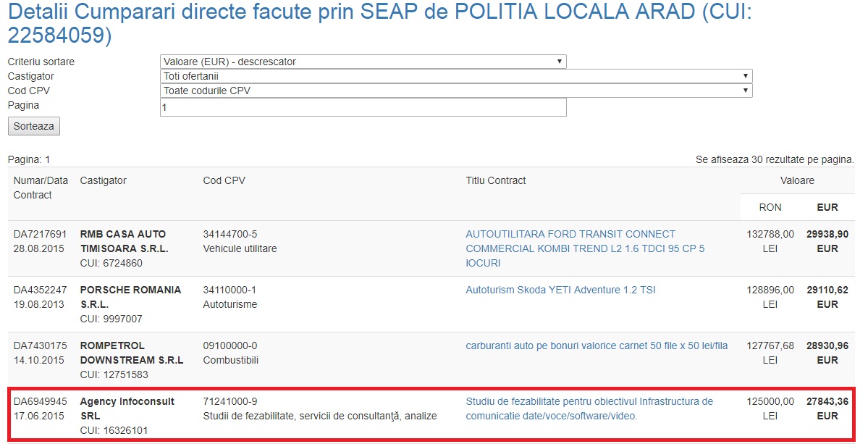Click the RON sub-header in the table
This screenshot has height=444, width=868.
tap(770, 207)
